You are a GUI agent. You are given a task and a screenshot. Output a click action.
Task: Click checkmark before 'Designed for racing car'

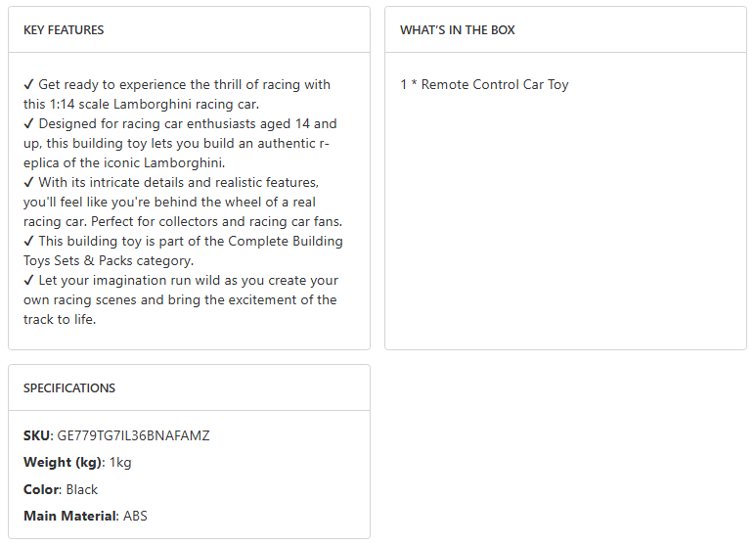pyautogui.click(x=29, y=124)
